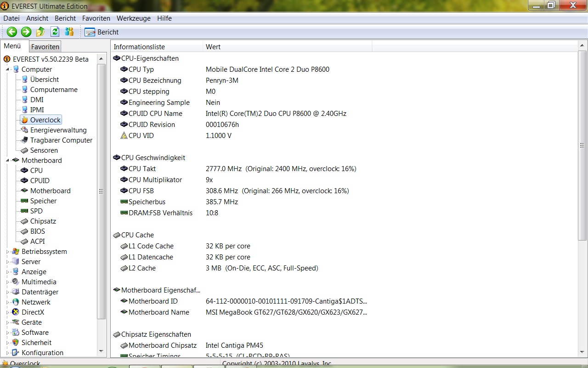Screen dimensions: 588x368
Task: Switch to the Favoriten tab in sidebar
Action: click(45, 47)
